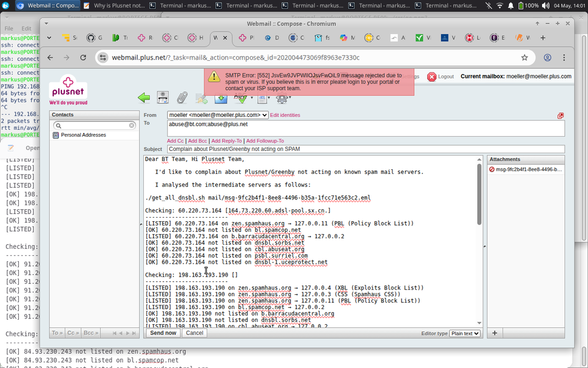588x368 pixels.
Task: Click the Add Bcc link
Action: pos(197,141)
